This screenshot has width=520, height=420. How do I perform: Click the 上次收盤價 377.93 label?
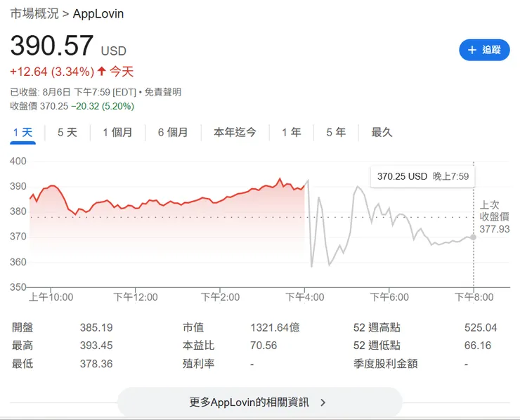495,217
